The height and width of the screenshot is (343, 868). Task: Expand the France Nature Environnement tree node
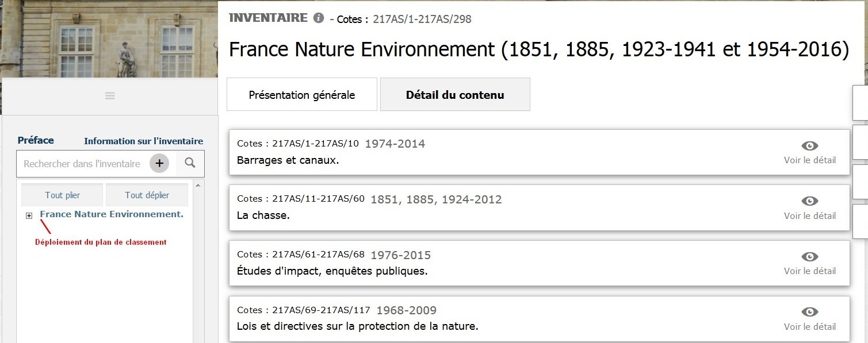click(29, 215)
